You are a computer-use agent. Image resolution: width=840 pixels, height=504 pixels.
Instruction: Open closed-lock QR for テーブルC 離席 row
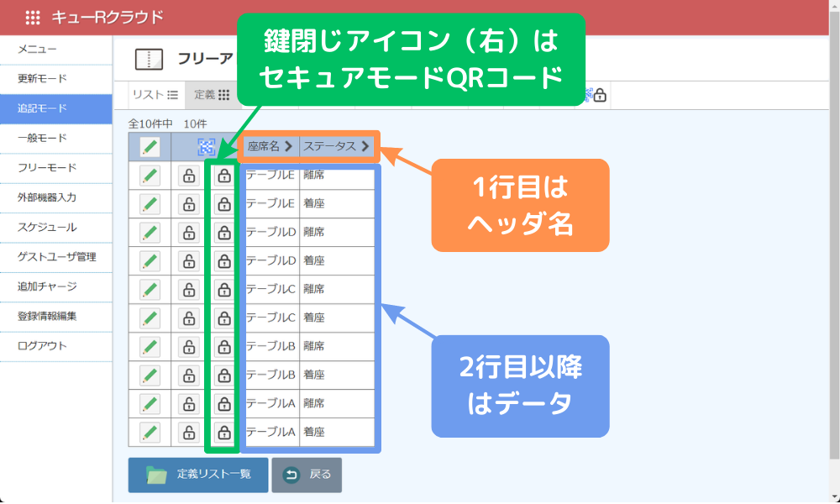(224, 290)
